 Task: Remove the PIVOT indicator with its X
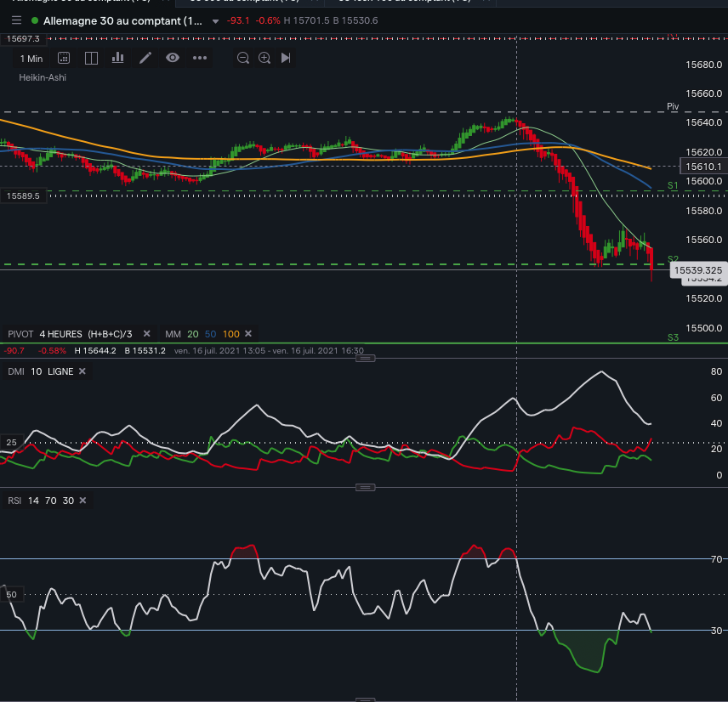(x=146, y=334)
